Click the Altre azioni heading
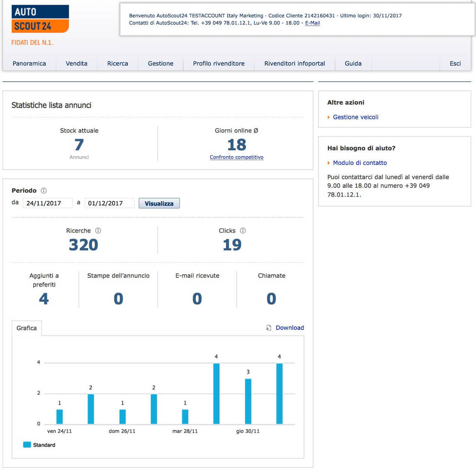Image resolution: width=476 pixels, height=473 pixels. tap(346, 102)
